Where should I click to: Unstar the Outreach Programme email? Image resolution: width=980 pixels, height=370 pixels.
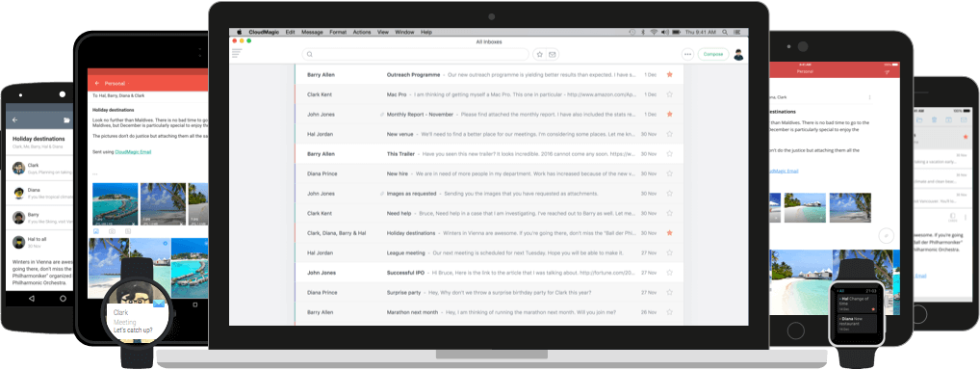(669, 74)
